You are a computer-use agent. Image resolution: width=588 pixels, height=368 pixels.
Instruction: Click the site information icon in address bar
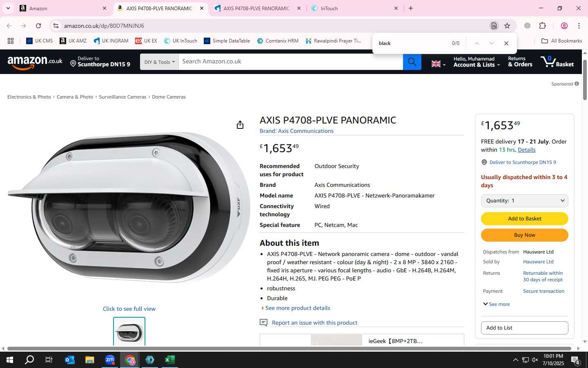(56, 26)
